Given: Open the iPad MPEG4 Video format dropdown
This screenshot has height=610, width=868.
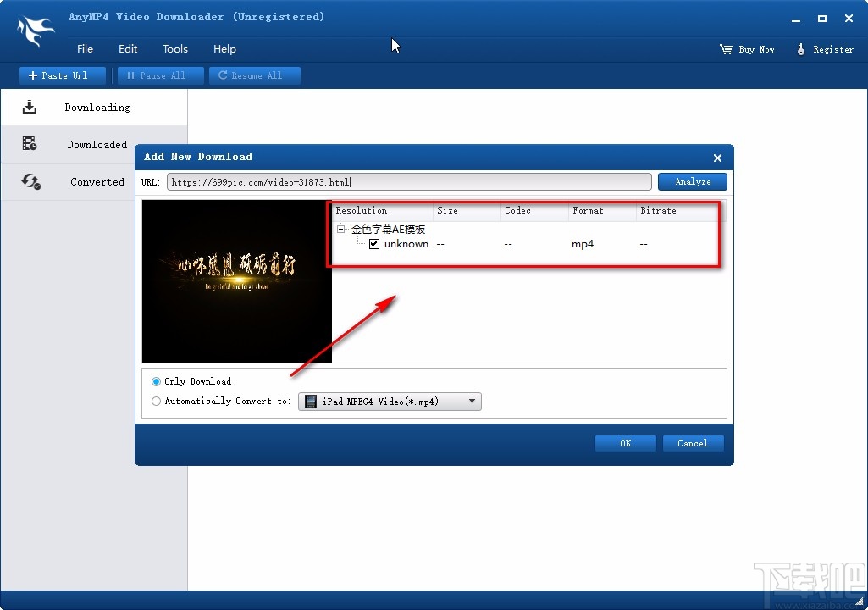Looking at the screenshot, I should (x=389, y=401).
